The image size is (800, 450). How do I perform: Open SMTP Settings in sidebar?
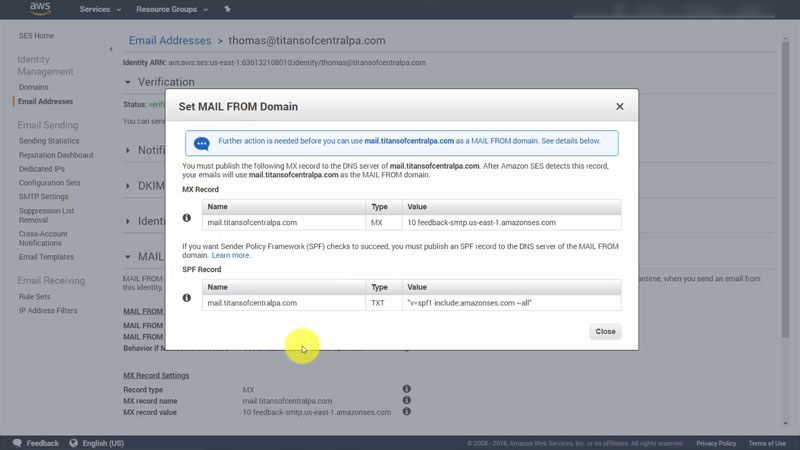pyautogui.click(x=43, y=197)
